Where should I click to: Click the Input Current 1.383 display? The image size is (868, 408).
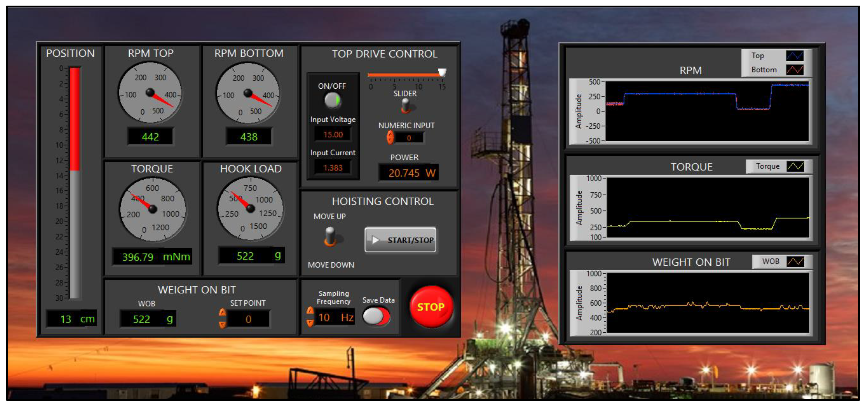click(333, 168)
